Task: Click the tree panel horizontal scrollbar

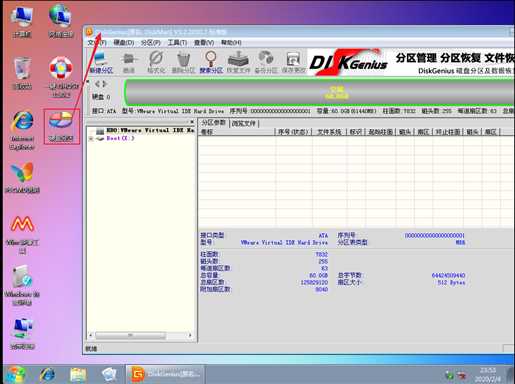Action: [140, 335]
